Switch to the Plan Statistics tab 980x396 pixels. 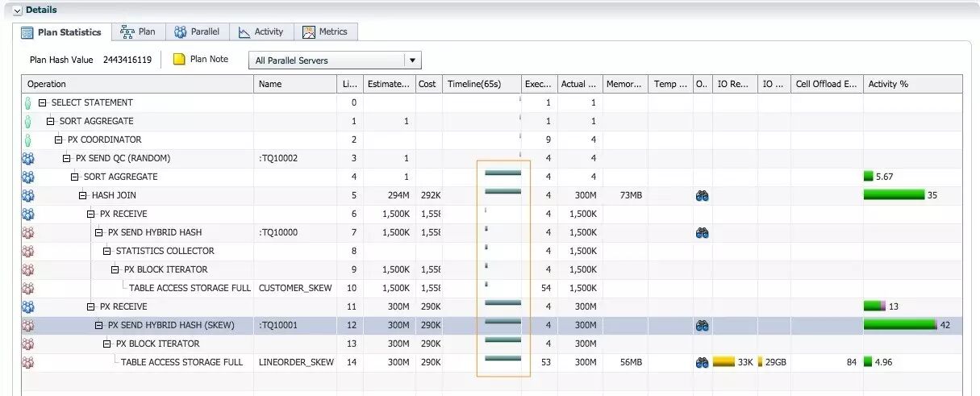(60, 32)
